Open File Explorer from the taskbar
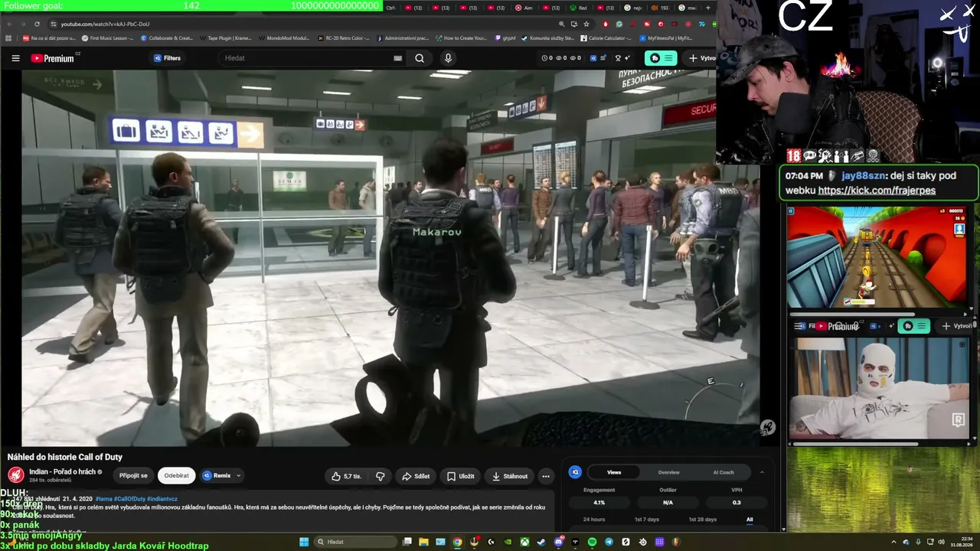The width and height of the screenshot is (980, 551). pyautogui.click(x=423, y=542)
